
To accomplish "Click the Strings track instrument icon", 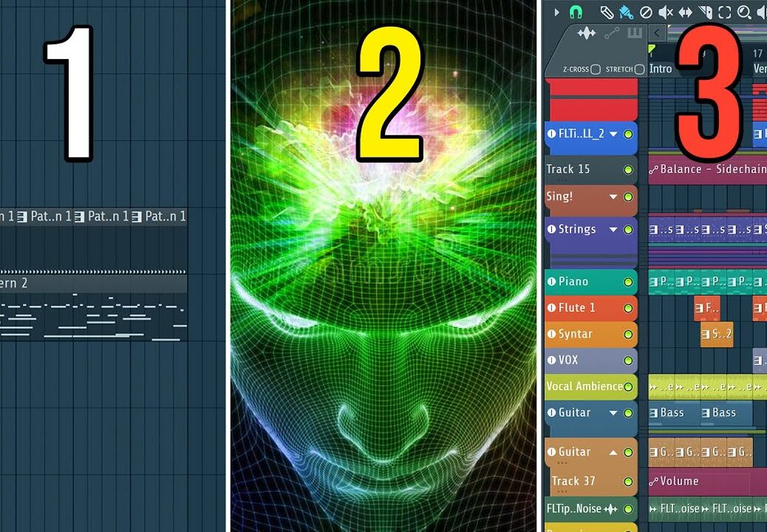I will tap(551, 229).
